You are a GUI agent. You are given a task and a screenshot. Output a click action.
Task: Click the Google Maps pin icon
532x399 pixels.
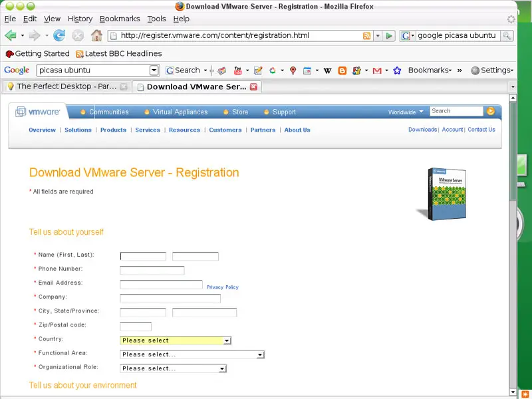293,70
